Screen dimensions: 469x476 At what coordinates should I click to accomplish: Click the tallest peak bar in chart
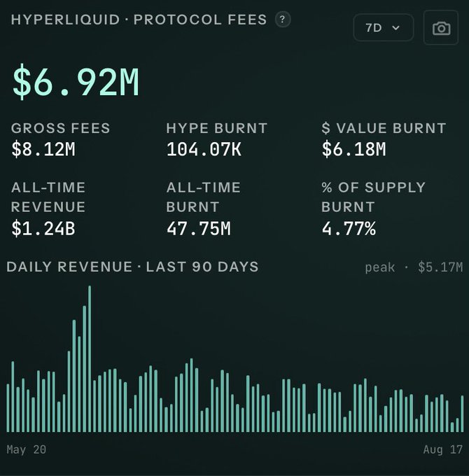[x=90, y=359]
